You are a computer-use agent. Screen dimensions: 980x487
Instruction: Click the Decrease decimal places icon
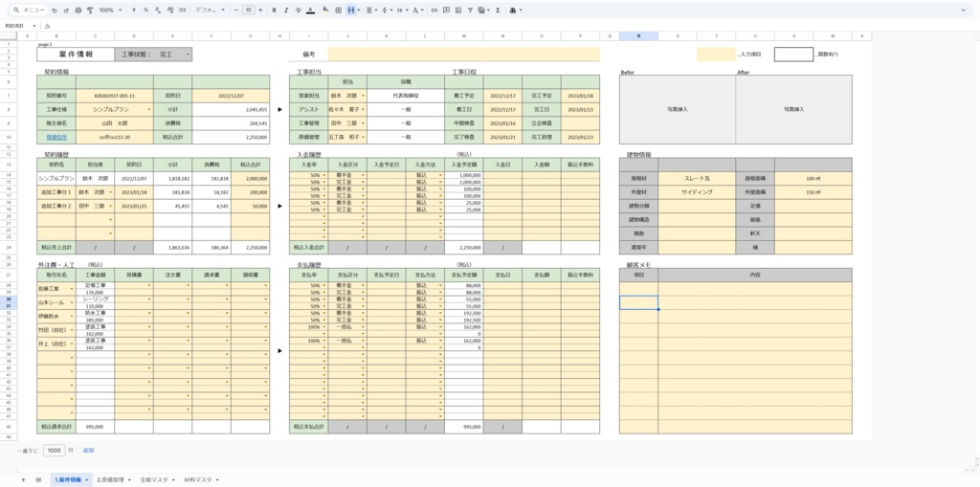tap(158, 10)
